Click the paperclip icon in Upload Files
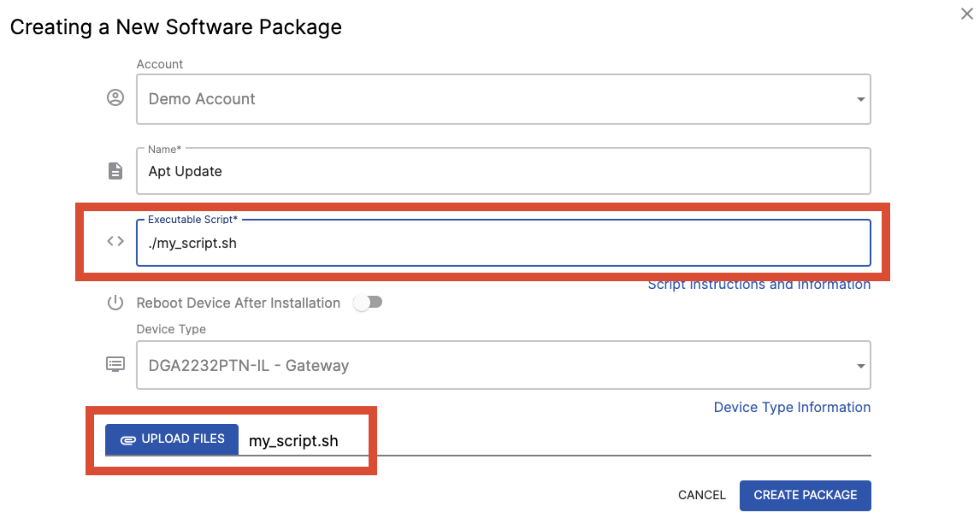Image resolution: width=980 pixels, height=518 pixels. (128, 440)
